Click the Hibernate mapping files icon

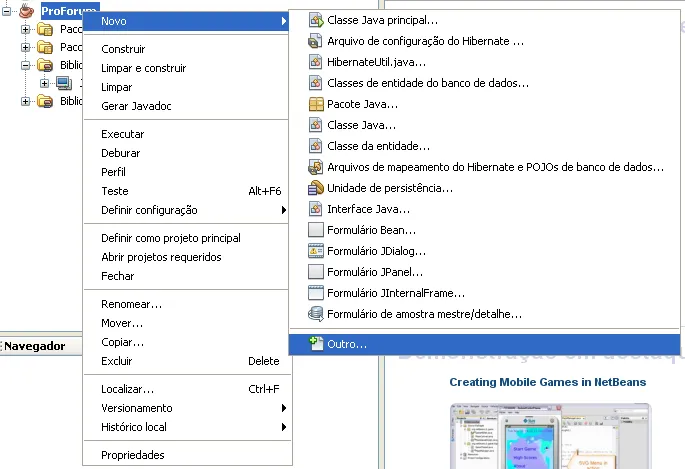click(315, 167)
